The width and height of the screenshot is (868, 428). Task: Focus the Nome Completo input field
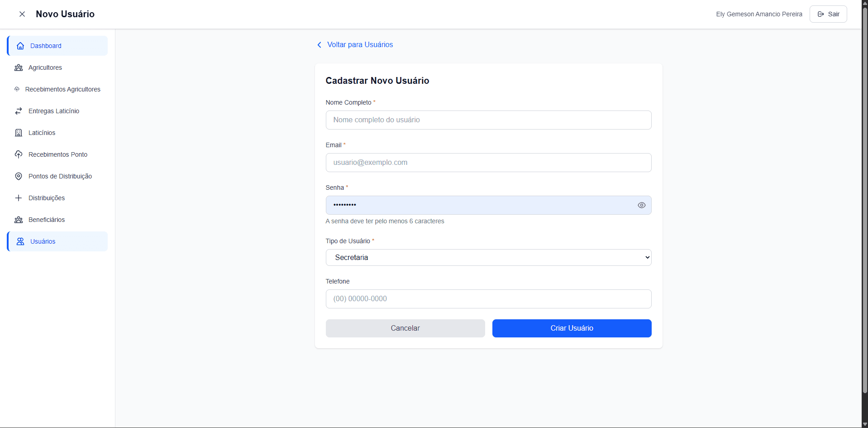pos(488,120)
